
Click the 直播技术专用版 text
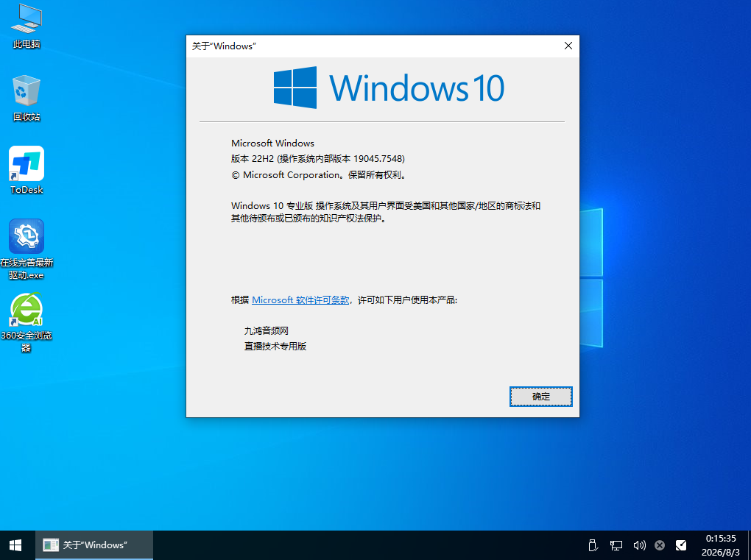pyautogui.click(x=275, y=346)
